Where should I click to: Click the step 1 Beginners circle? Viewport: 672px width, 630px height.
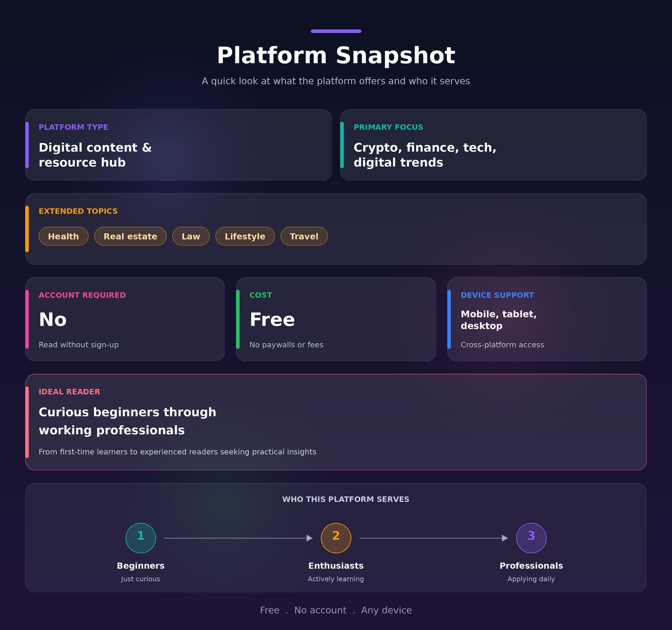pos(141,538)
